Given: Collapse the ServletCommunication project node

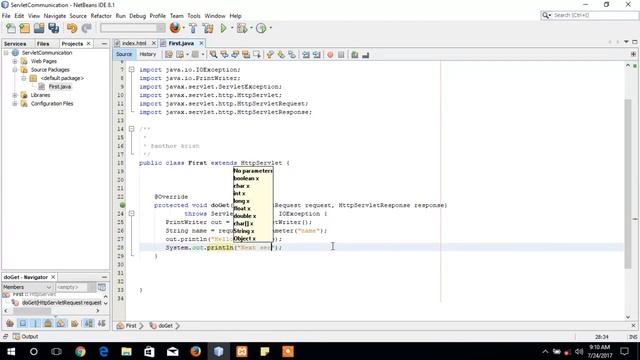Looking at the screenshot, I should click(6, 53).
